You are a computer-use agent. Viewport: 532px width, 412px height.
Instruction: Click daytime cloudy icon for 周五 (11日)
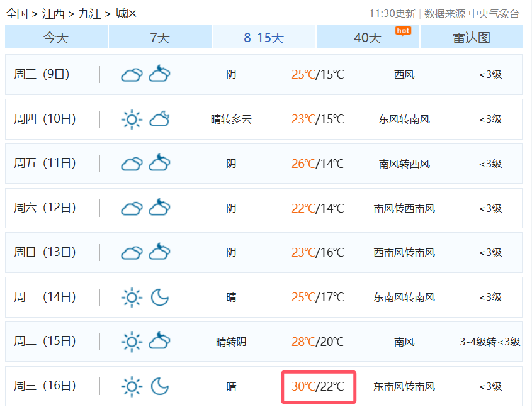[132, 164]
